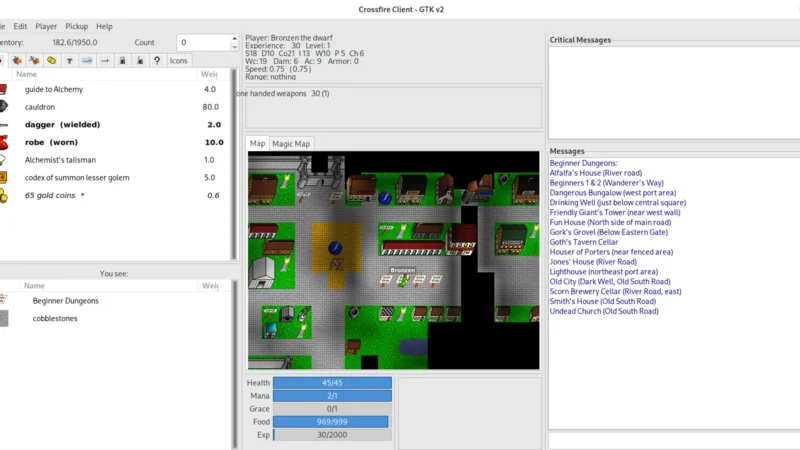Decrement the Count spinner down arrow
The image size is (800, 450).
tap(234, 47)
